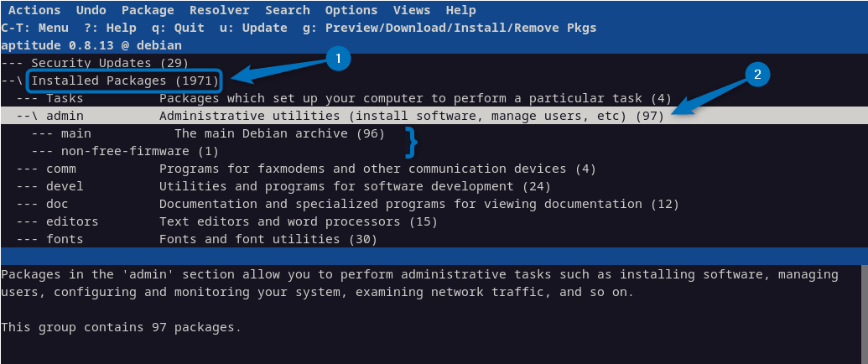Click the blue annotation marker numbered 2
The height and width of the screenshot is (364, 868).
(757, 74)
